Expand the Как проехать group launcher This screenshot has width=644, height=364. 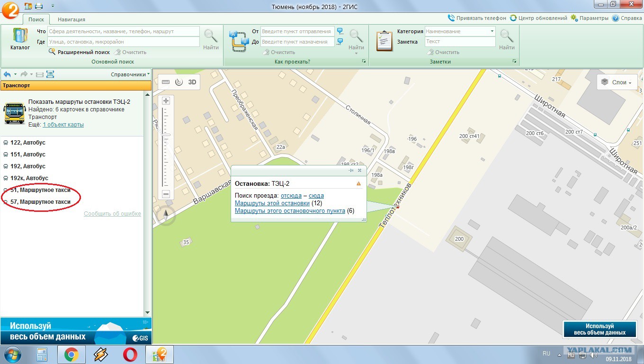point(364,62)
